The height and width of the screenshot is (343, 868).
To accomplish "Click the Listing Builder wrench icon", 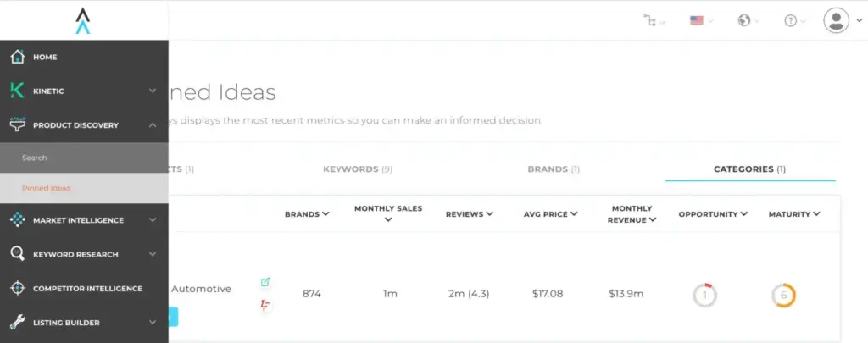I will pyautogui.click(x=18, y=323).
